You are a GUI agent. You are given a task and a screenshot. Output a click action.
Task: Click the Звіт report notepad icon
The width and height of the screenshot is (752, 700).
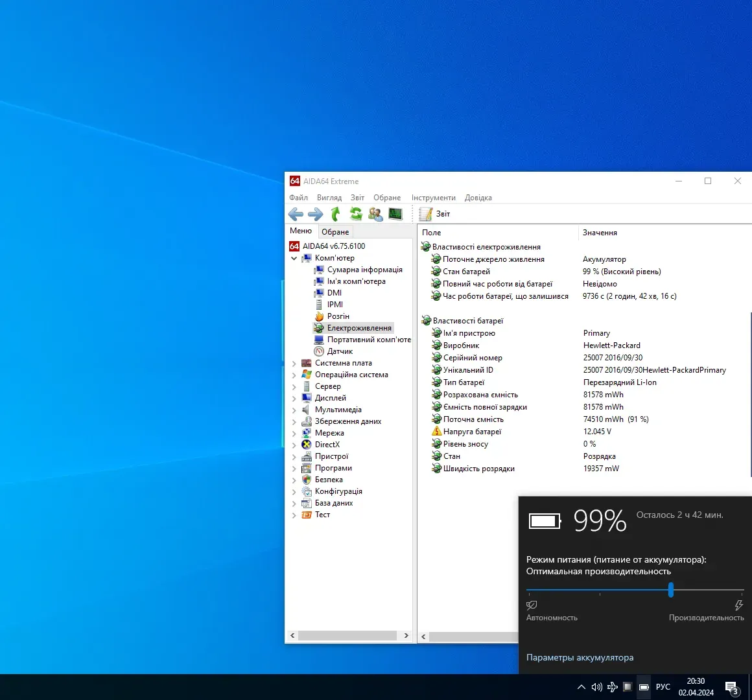[x=426, y=214]
